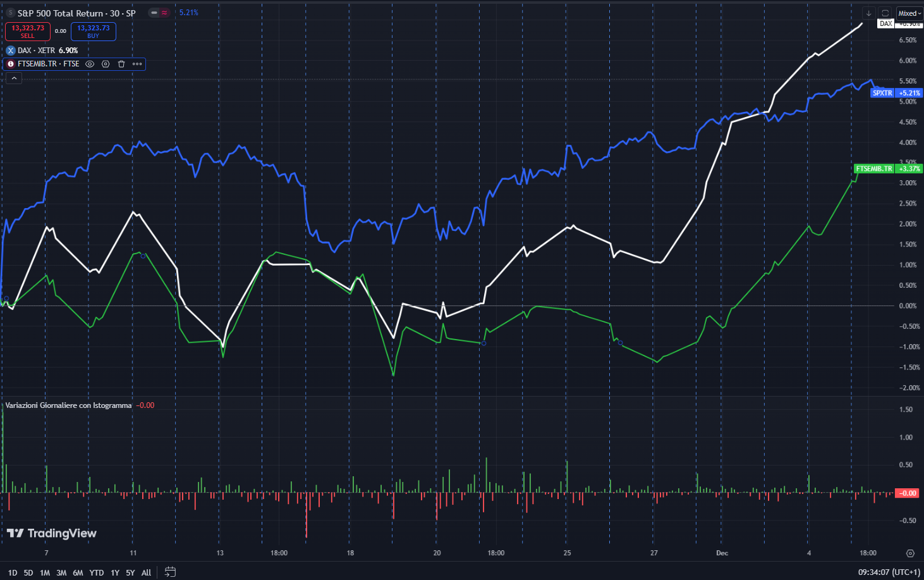Image resolution: width=924 pixels, height=580 pixels.
Task: Click the S symbol logo icon
Action: 10,13
